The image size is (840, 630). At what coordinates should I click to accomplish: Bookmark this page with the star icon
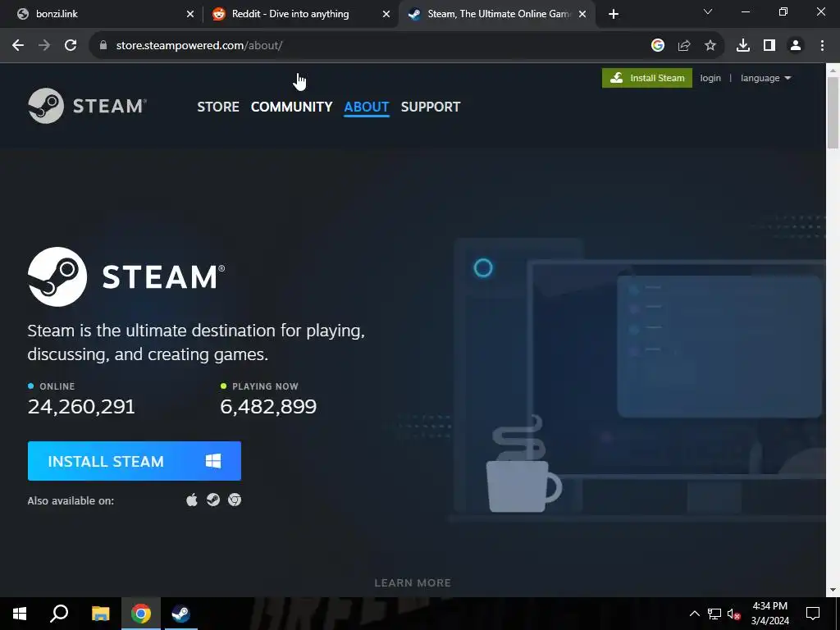point(710,46)
